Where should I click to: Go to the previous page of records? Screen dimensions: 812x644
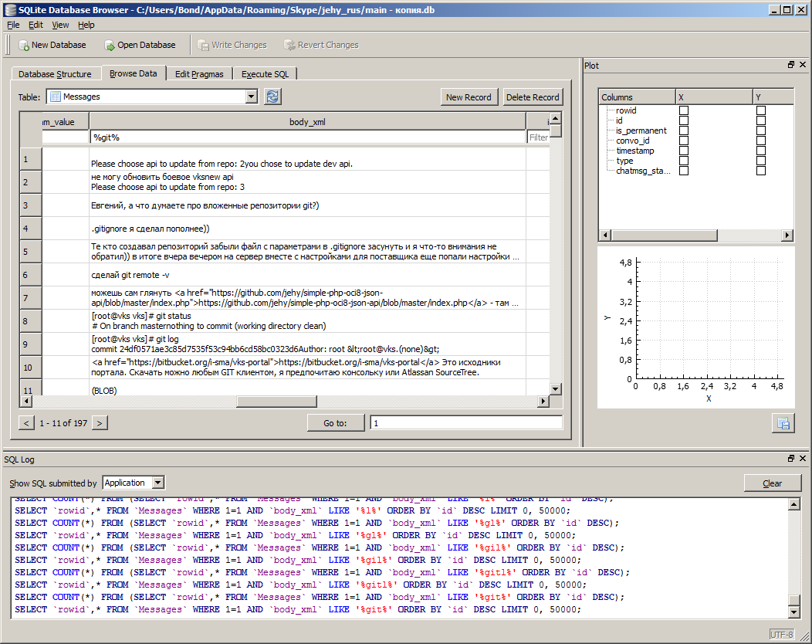click(x=26, y=423)
